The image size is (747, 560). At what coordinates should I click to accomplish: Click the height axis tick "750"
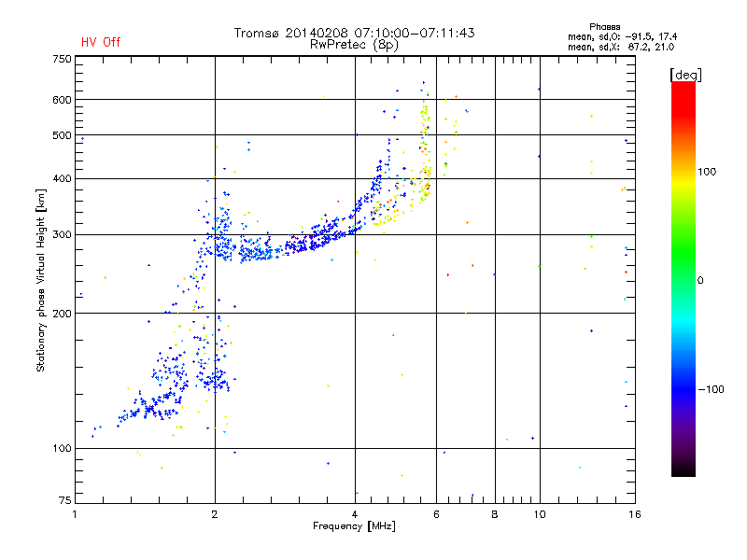click(x=62, y=59)
